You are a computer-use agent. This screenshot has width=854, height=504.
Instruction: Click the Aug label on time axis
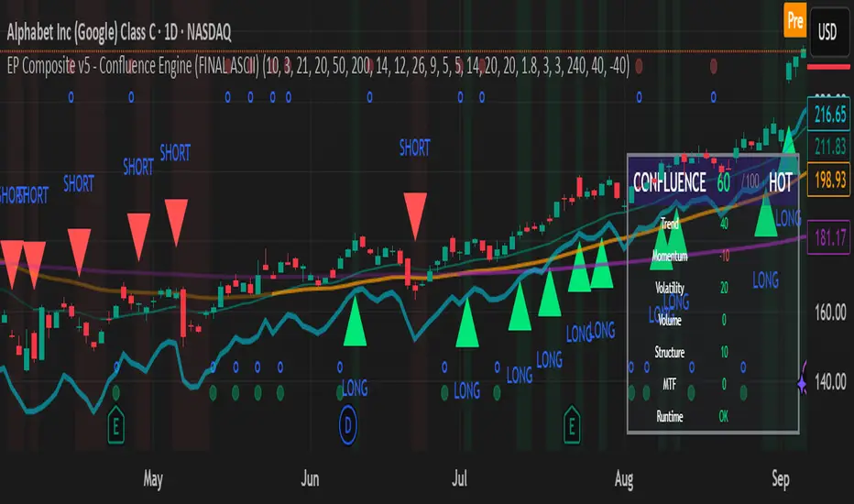624,479
